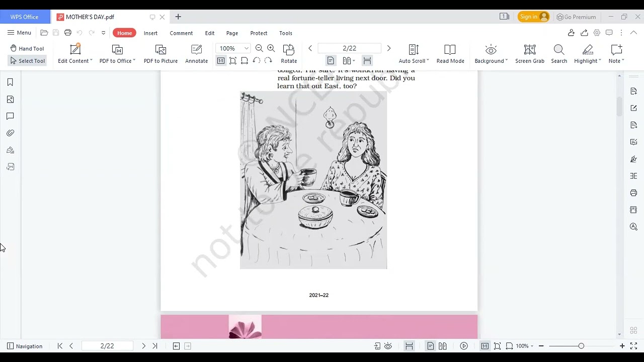Switch to the Home tab
This screenshot has width=644, height=362.
[x=124, y=33]
